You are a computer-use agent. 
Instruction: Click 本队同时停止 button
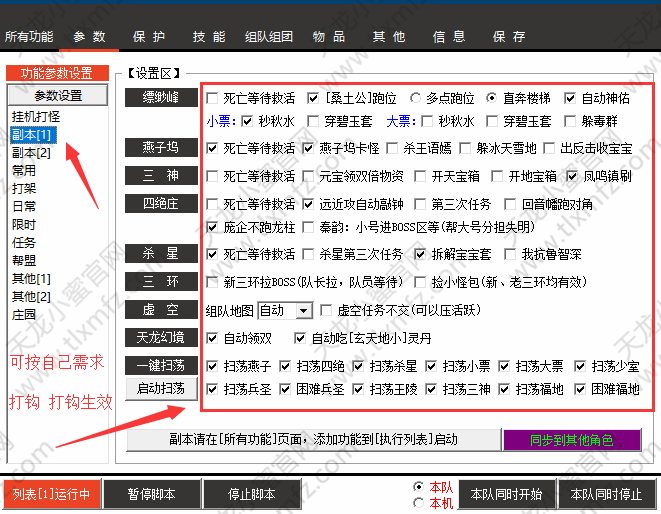point(607,494)
